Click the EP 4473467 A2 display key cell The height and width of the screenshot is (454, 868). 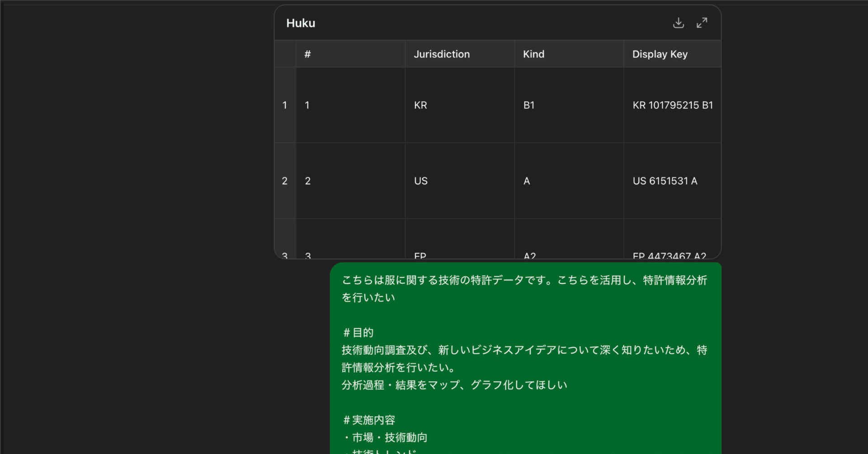coord(669,254)
